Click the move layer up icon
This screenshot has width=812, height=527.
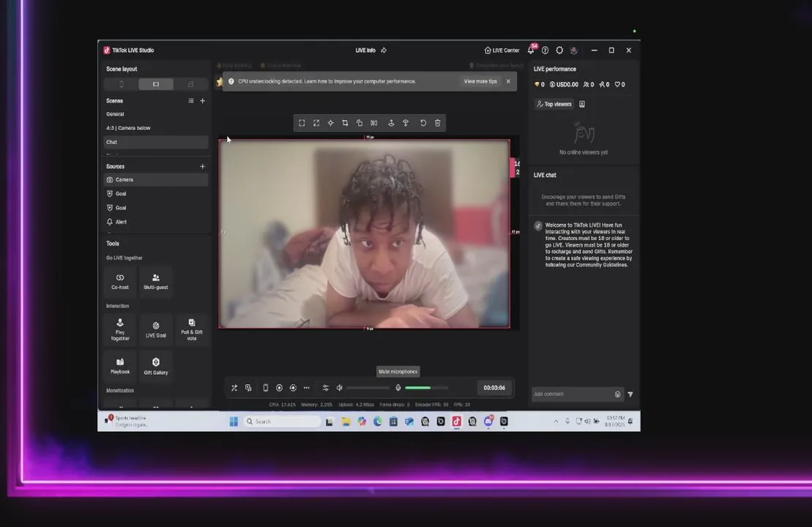(406, 123)
